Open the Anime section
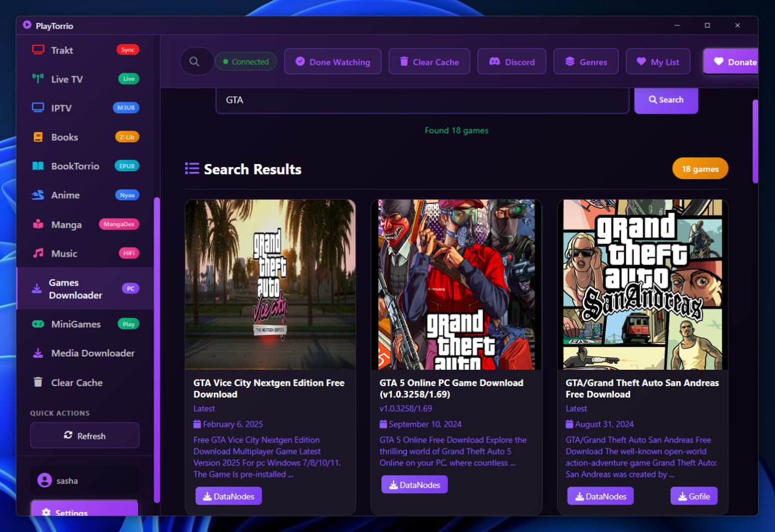Viewport: 775px width, 532px height. (x=65, y=195)
